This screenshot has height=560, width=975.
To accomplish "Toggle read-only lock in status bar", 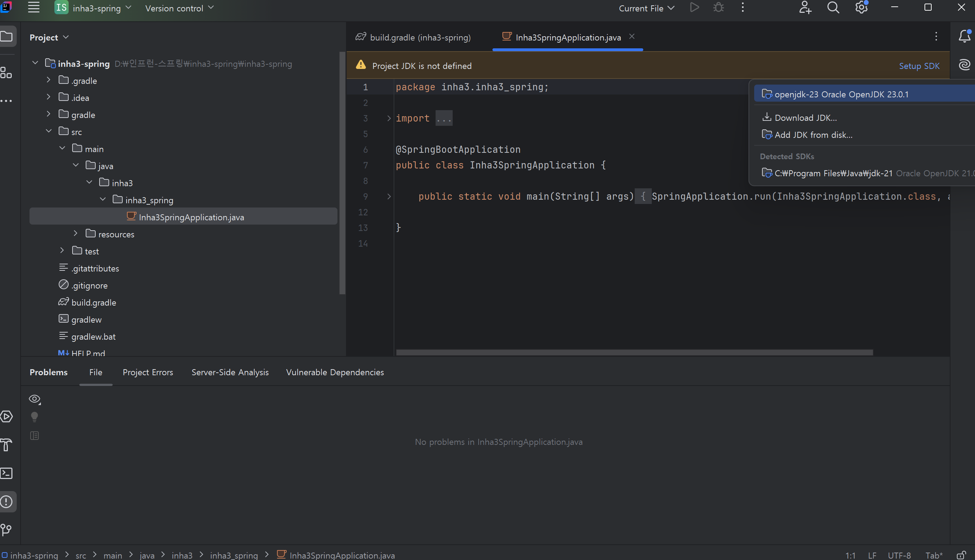I will (x=961, y=555).
